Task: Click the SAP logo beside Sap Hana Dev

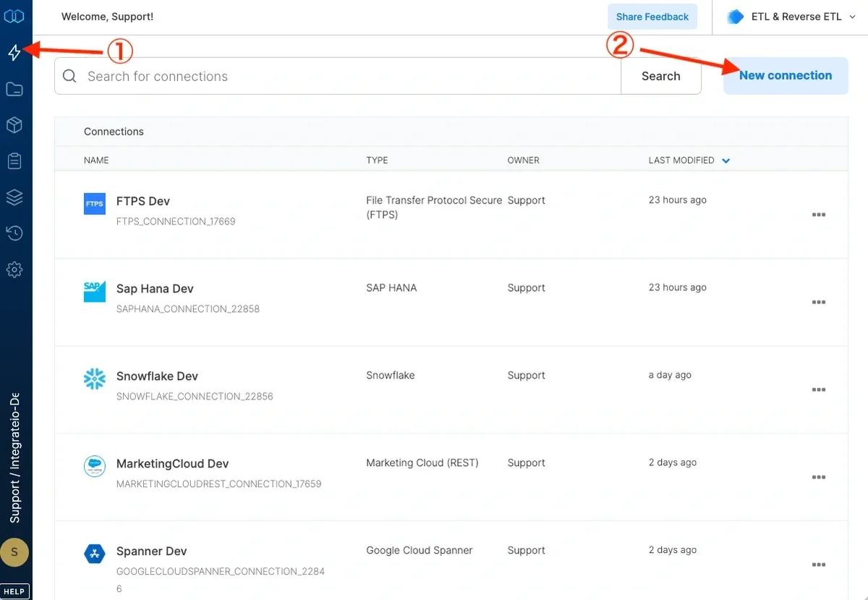Action: coord(95,291)
